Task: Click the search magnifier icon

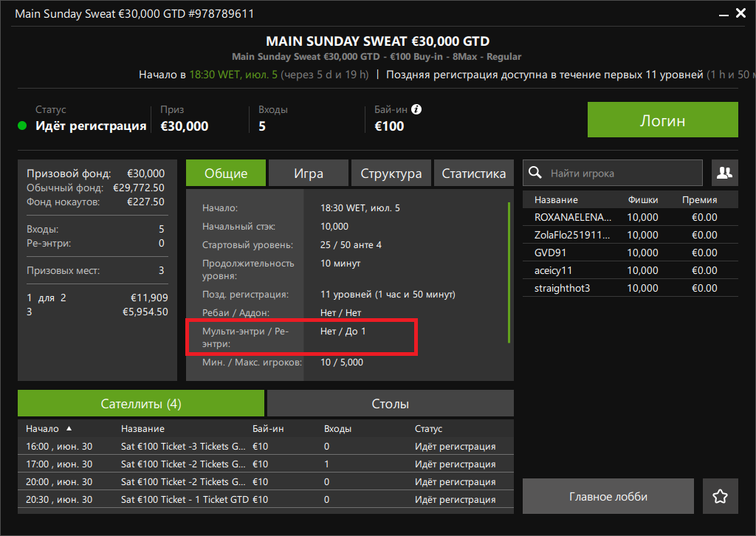Action: (535, 173)
